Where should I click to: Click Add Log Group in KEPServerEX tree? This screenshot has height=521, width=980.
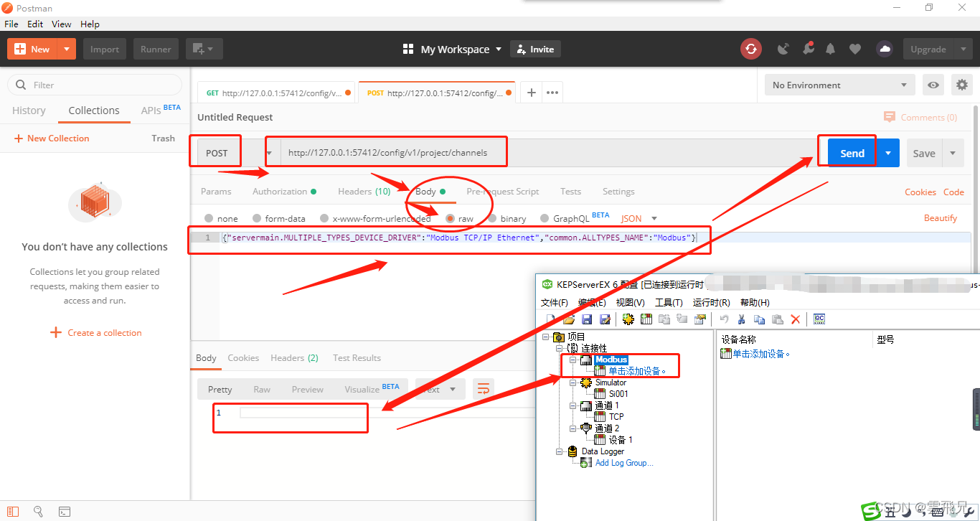click(624, 463)
